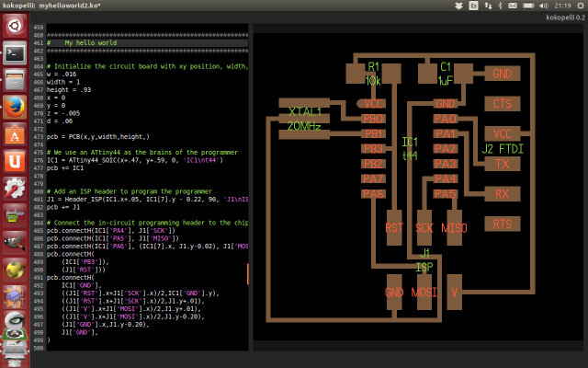Click the Header_ISP definition line
The image size is (588, 368).
[147, 199]
